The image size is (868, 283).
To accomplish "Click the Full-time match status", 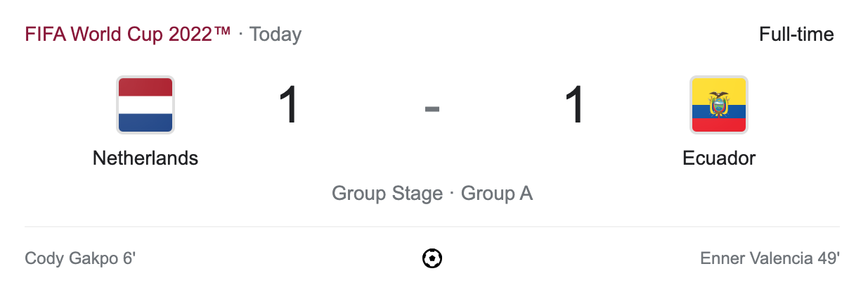I will (796, 34).
